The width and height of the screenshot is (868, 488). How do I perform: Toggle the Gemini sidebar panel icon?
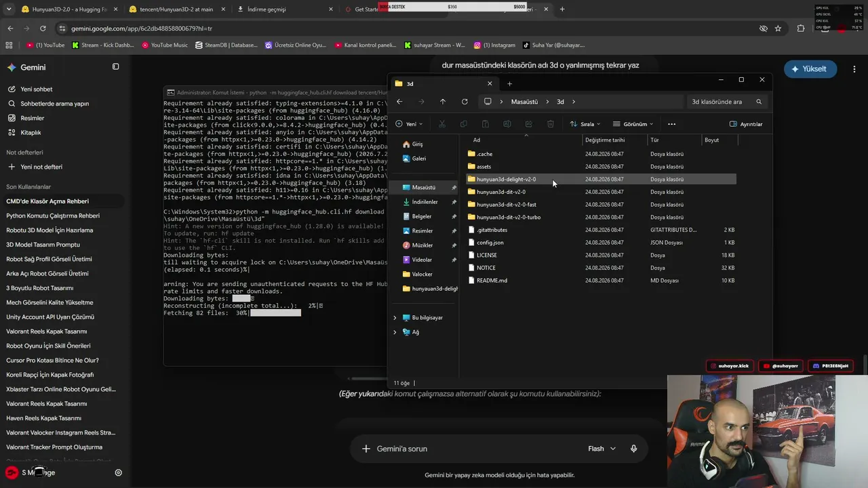115,67
